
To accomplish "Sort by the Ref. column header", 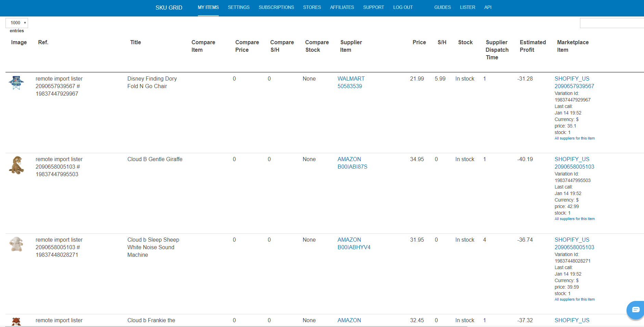I will 43,42.
